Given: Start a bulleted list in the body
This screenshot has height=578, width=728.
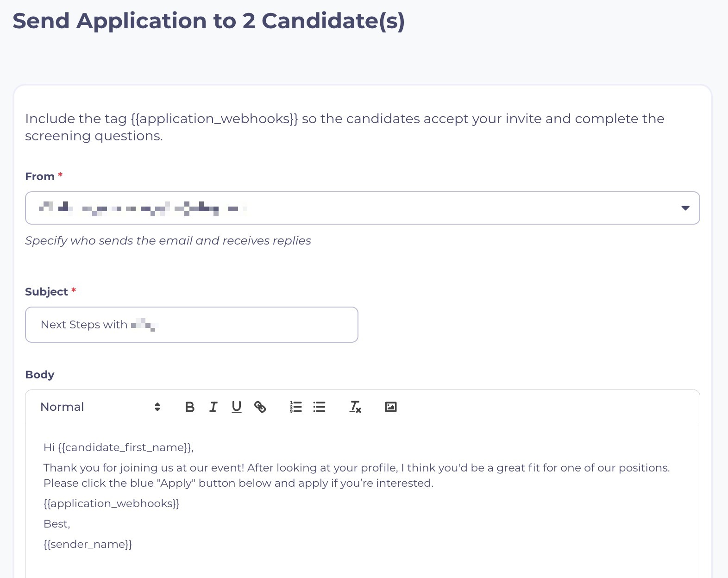Looking at the screenshot, I should pos(319,407).
